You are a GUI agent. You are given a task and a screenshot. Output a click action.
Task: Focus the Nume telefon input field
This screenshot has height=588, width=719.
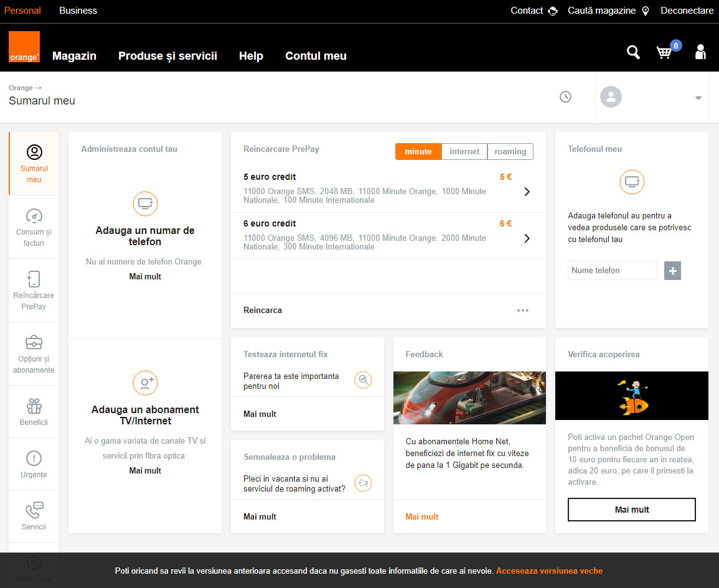(x=612, y=271)
